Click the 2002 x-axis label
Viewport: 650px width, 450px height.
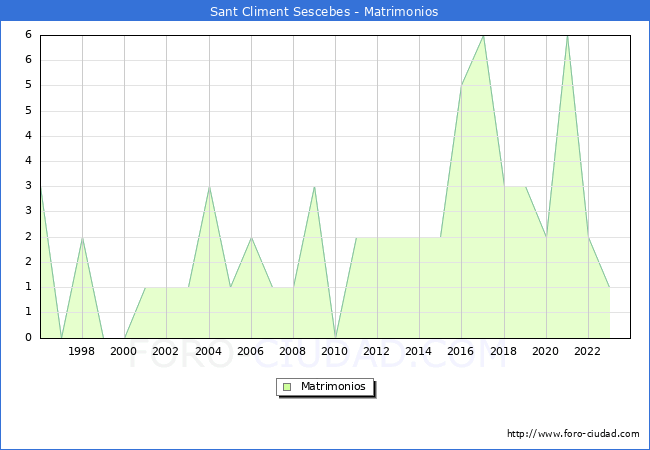pos(165,351)
